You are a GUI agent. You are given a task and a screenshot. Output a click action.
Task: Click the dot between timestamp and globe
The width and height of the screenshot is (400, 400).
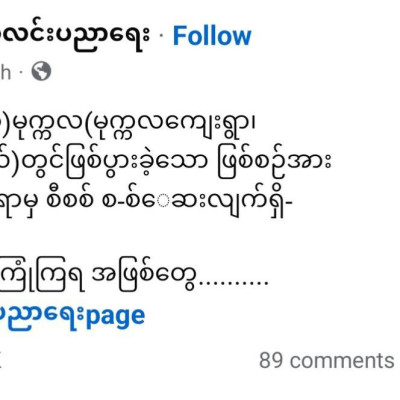21,72
